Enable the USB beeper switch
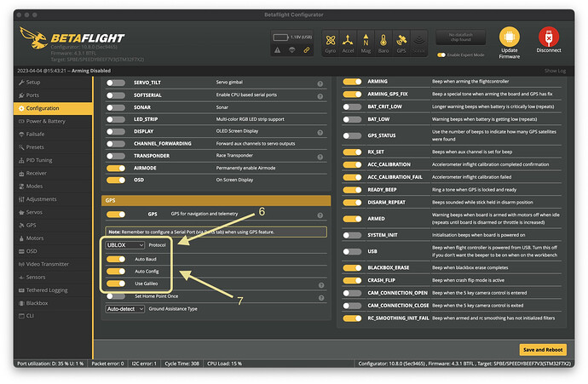The height and width of the screenshot is (384, 588). (352, 252)
